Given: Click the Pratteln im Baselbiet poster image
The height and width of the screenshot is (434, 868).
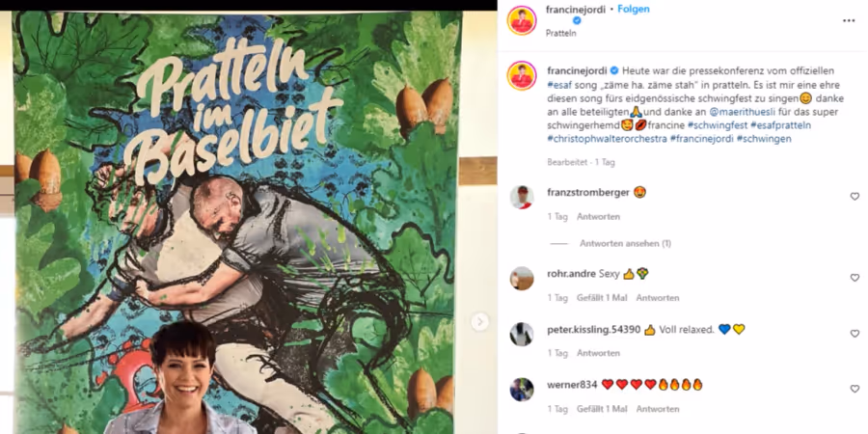Looking at the screenshot, I should click(x=237, y=223).
